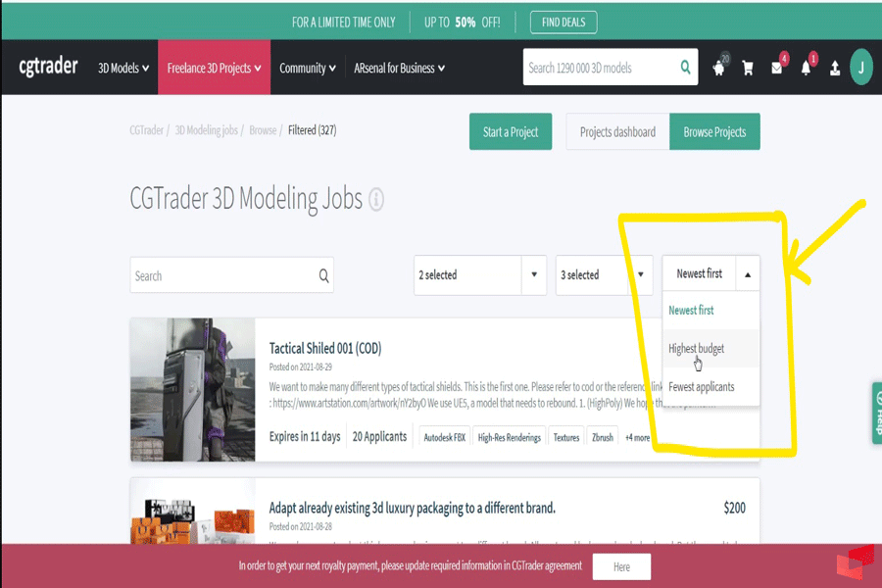Open the user avatar J menu
Viewport: 882px width, 588px height.
pos(860,68)
